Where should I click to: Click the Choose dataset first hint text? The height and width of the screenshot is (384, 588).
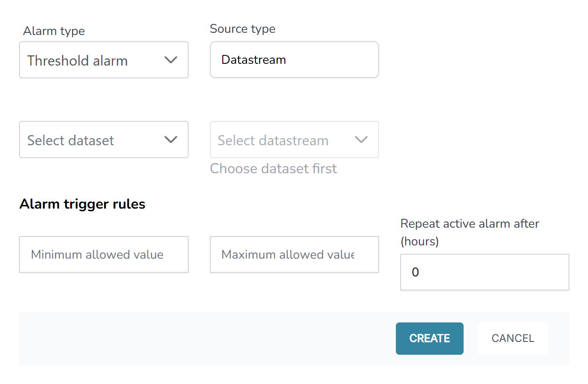pyautogui.click(x=273, y=169)
